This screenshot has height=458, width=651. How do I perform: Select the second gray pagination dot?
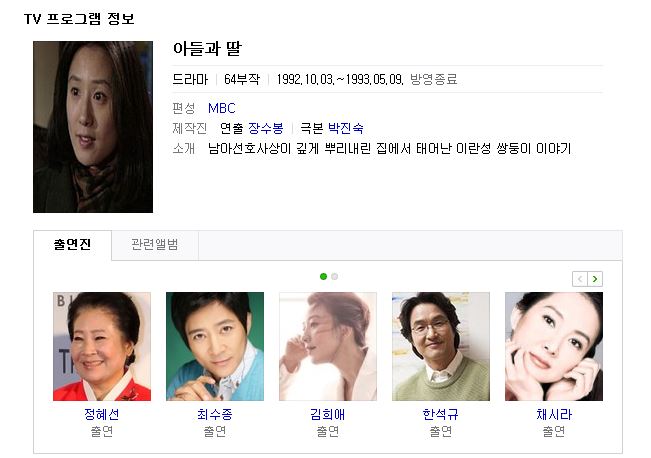(x=335, y=277)
